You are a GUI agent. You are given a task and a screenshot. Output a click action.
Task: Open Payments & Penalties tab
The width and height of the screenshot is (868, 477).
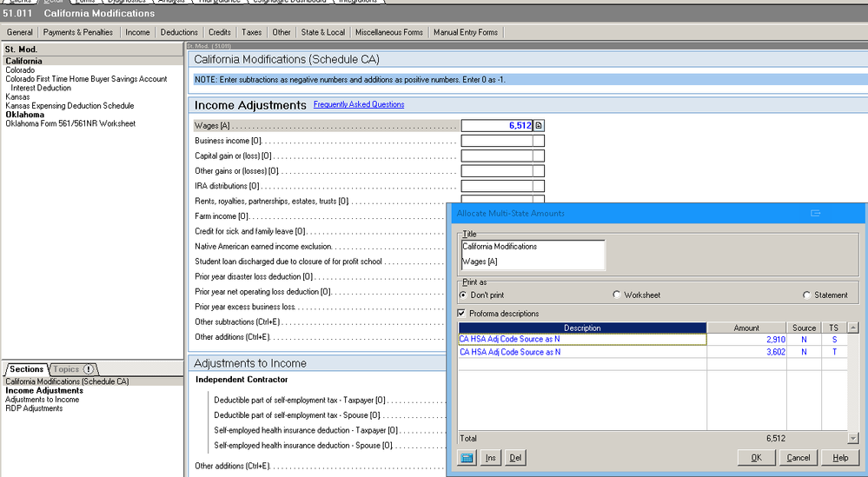[77, 32]
